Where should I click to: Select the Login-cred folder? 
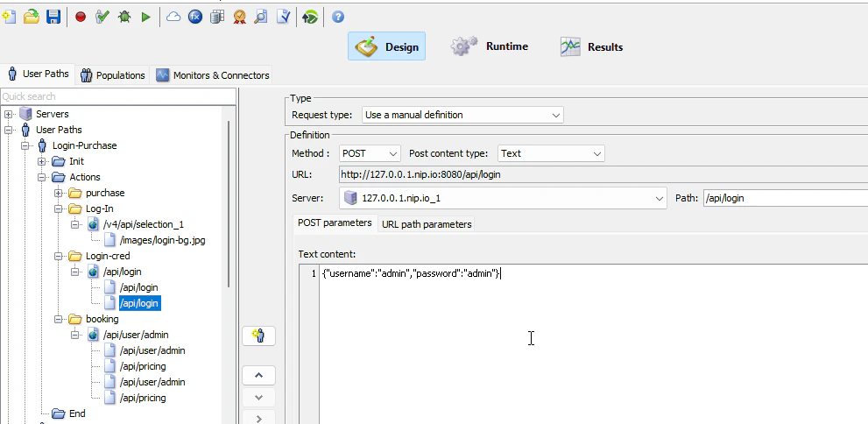108,256
